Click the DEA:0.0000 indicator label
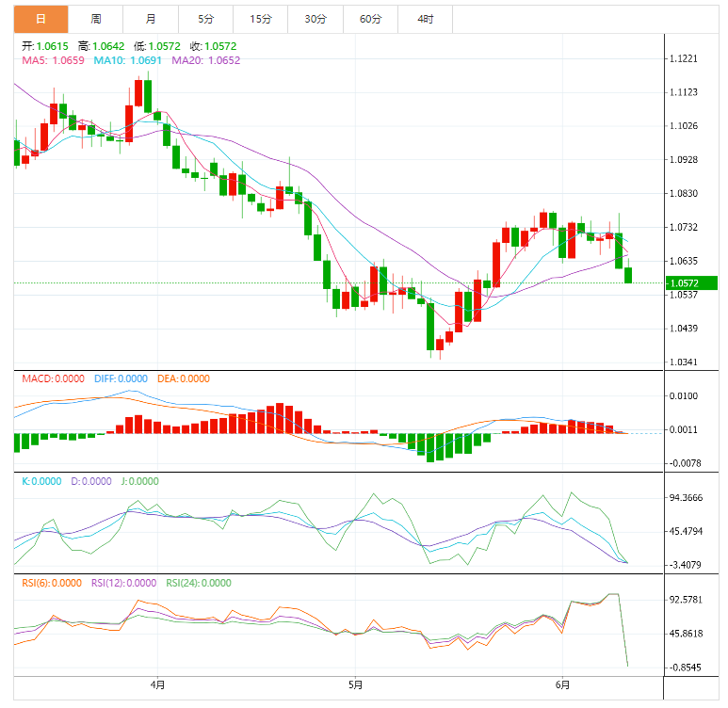This screenshot has height=708, width=728. 184,378
